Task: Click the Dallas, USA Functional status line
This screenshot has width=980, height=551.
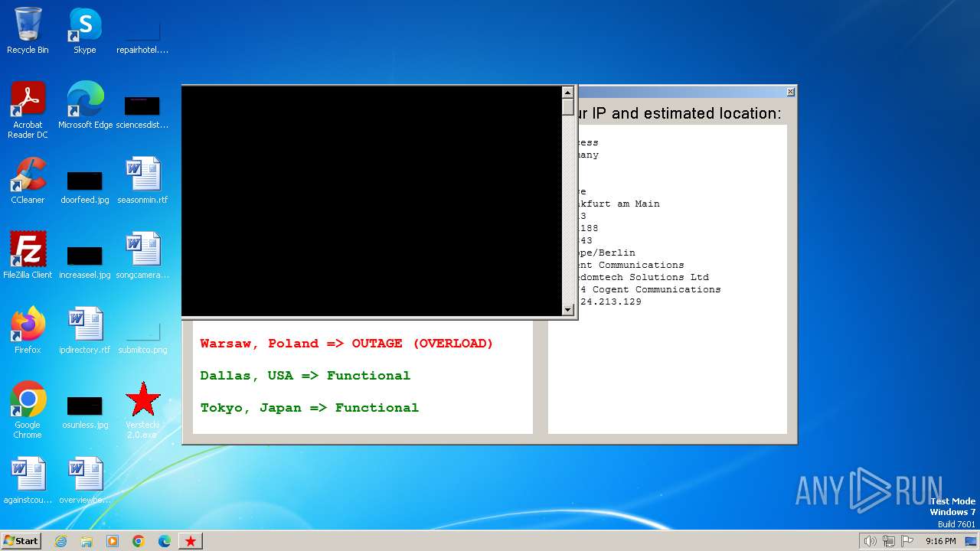Action: coord(305,376)
